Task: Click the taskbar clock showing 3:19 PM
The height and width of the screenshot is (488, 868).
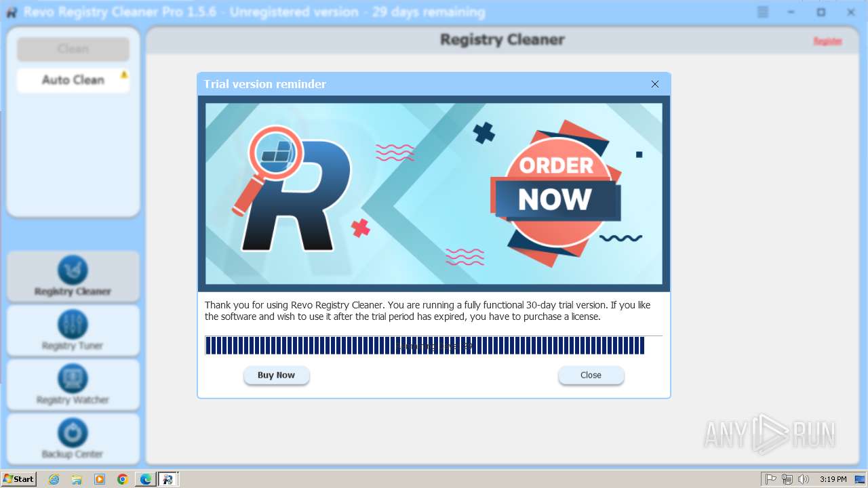Action: [x=833, y=479]
